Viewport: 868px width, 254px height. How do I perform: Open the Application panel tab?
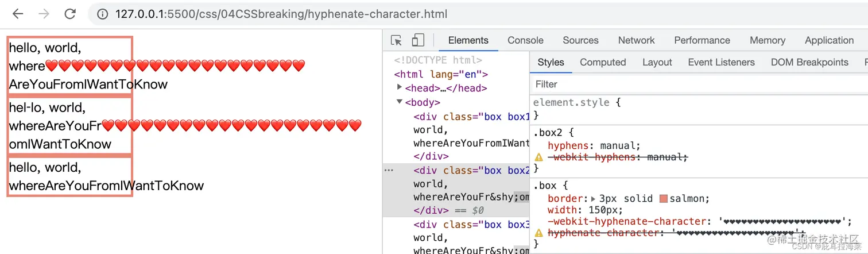(x=829, y=40)
